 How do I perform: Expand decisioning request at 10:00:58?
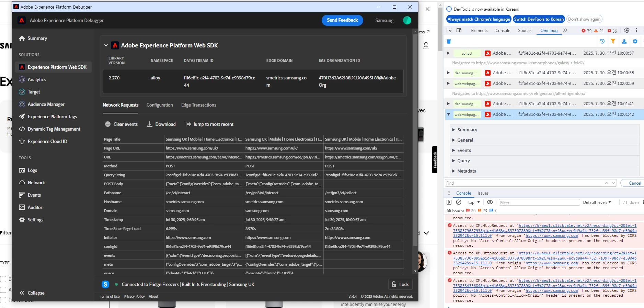point(448,73)
